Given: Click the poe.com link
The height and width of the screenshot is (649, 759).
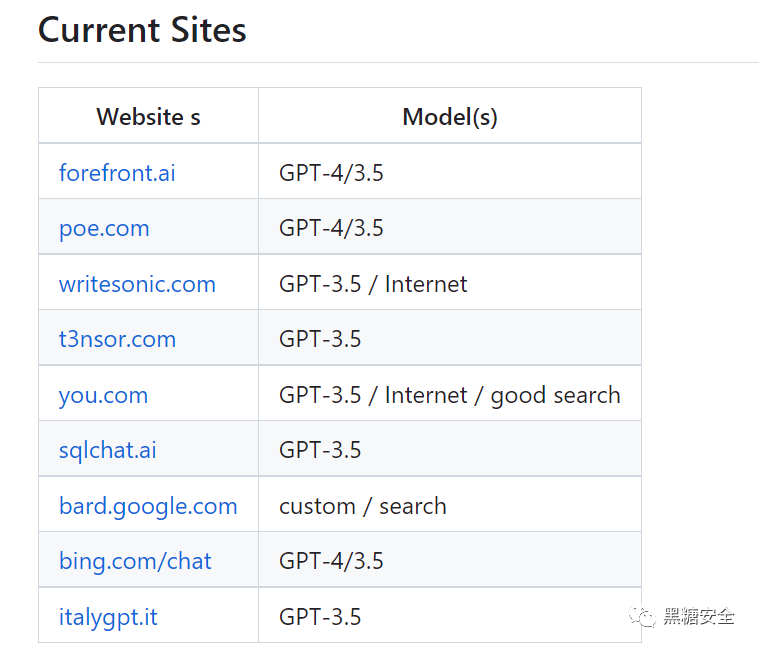Looking at the screenshot, I should click(104, 228).
